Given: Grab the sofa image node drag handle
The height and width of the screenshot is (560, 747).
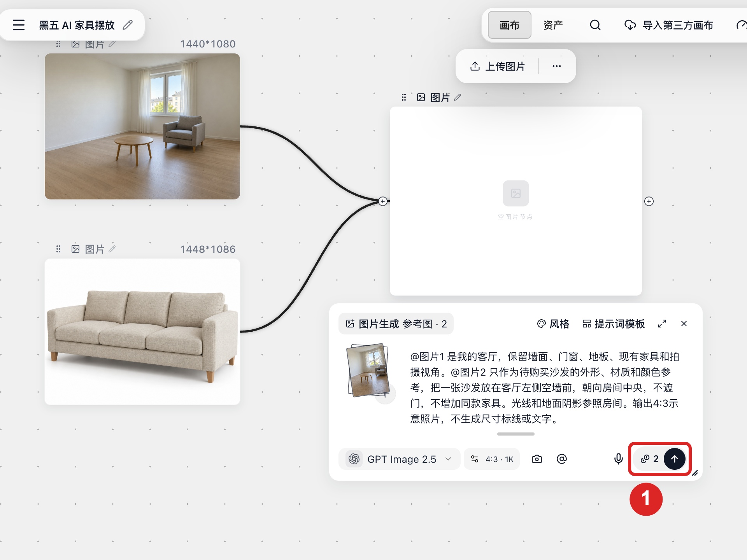Looking at the screenshot, I should [x=58, y=249].
